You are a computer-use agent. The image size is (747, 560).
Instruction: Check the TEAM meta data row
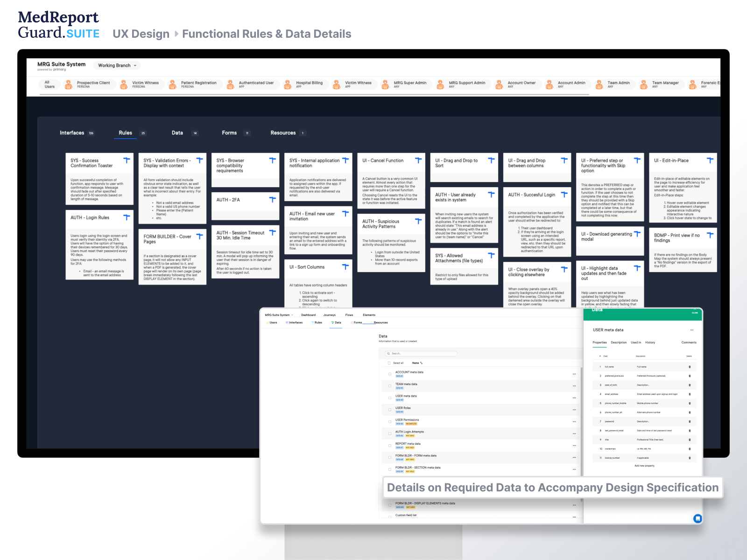[x=390, y=386]
